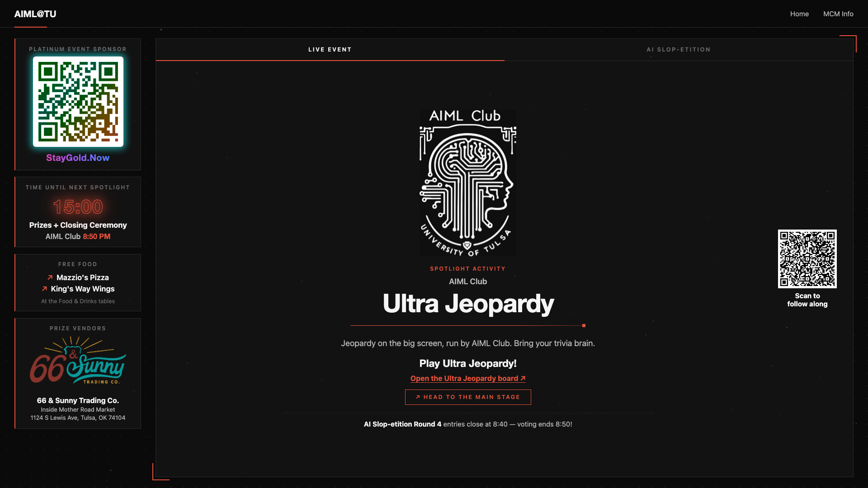868x488 pixels.
Task: Open the MCM Info nav link
Action: [838, 14]
